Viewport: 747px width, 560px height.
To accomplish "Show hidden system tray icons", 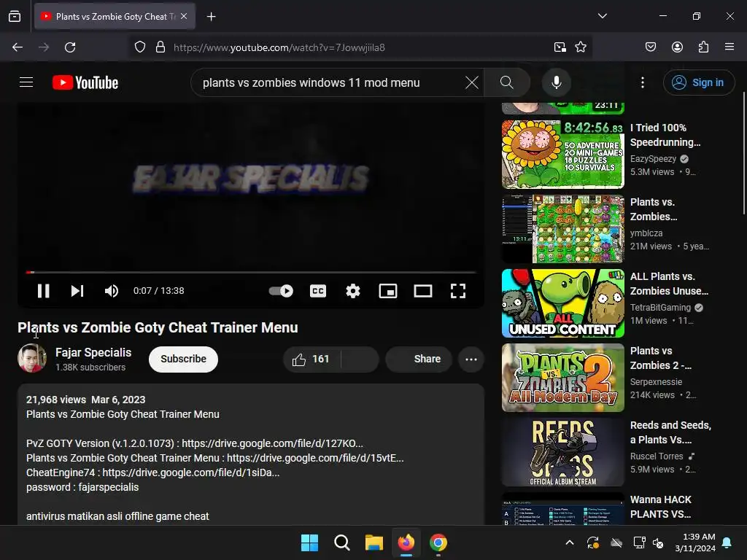I will click(570, 542).
